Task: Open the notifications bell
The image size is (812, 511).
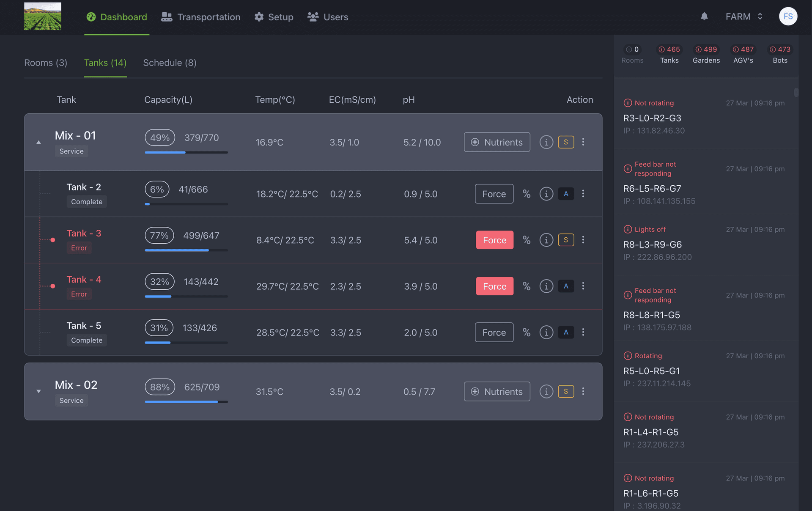Action: [704, 16]
